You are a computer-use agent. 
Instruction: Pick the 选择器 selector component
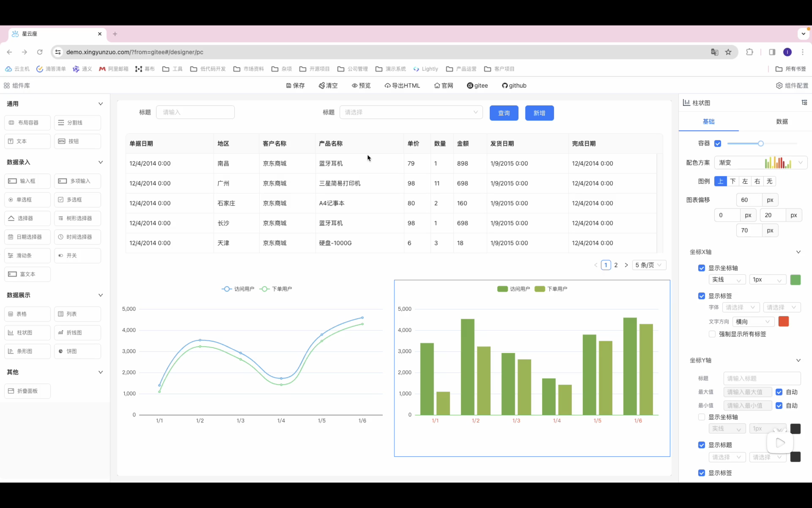coord(27,218)
